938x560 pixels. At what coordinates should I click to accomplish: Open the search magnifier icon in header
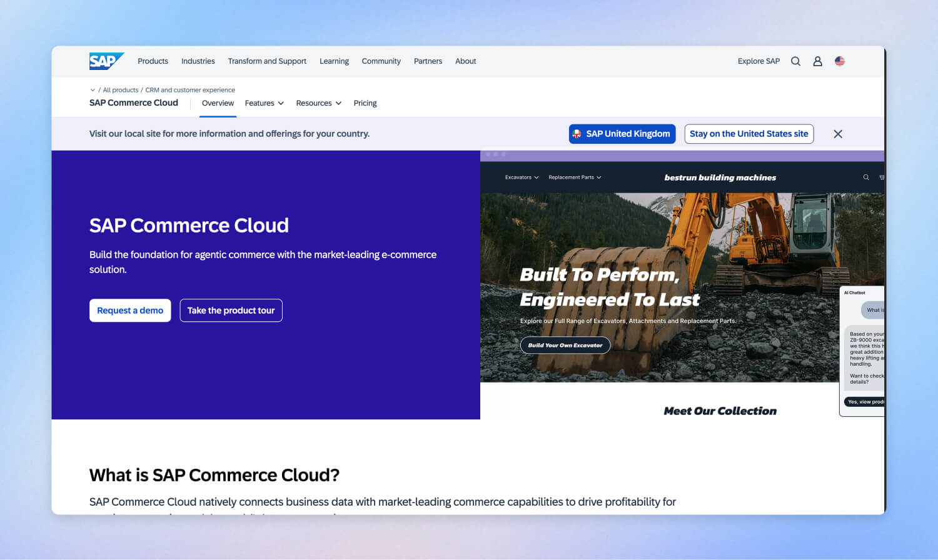point(795,61)
